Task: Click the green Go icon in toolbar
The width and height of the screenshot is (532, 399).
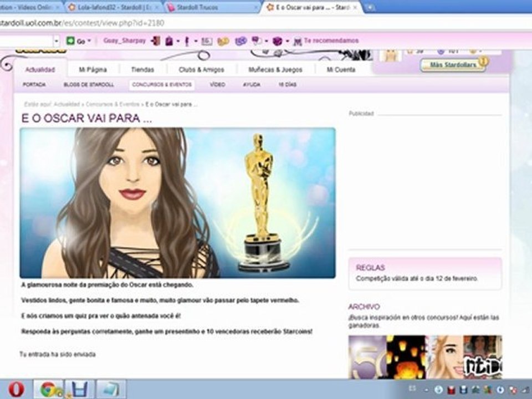Action: point(70,40)
